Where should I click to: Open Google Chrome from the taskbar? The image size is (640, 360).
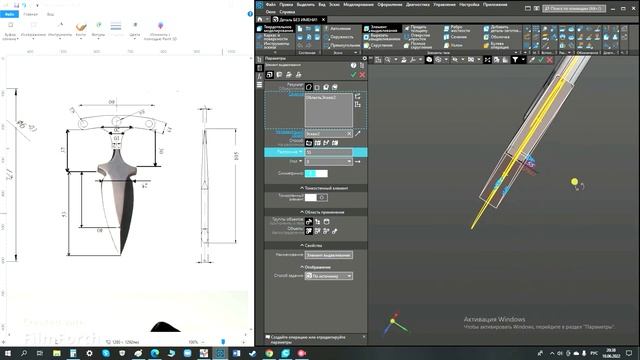[x=269, y=353]
